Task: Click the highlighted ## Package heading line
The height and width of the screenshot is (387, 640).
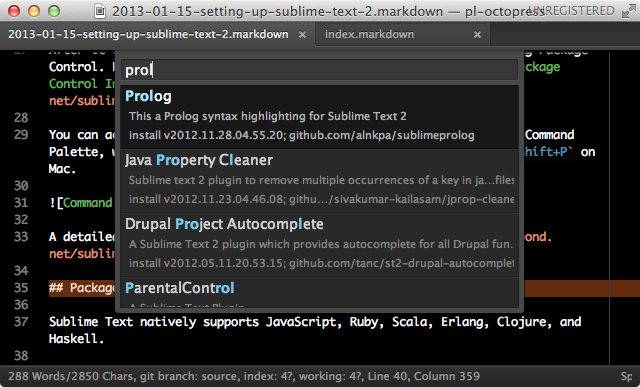Action: tap(82, 288)
